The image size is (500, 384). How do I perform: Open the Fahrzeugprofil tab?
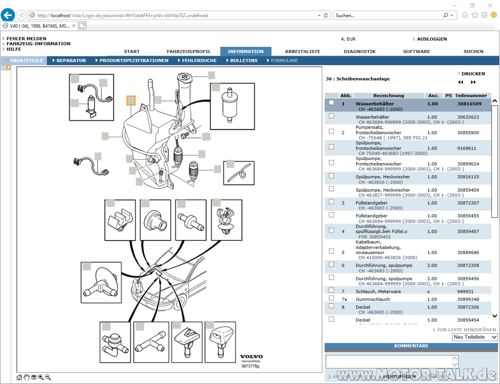pos(188,51)
